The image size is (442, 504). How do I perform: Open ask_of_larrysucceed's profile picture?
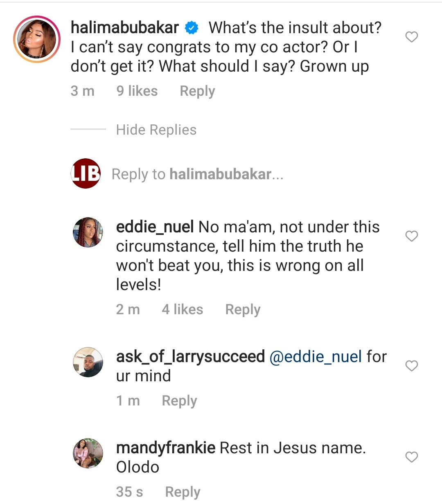tap(88, 362)
